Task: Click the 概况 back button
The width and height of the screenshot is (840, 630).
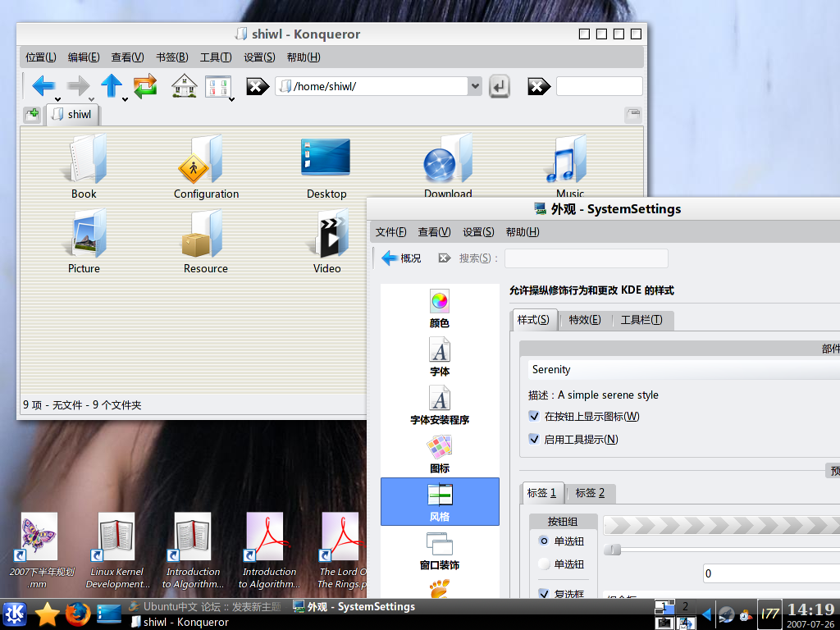Action: coord(401,258)
